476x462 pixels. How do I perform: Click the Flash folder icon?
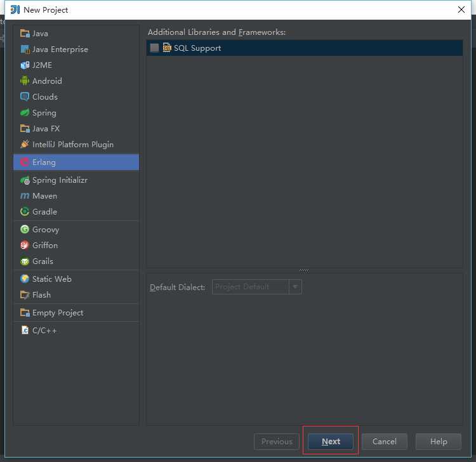pyautogui.click(x=25, y=294)
